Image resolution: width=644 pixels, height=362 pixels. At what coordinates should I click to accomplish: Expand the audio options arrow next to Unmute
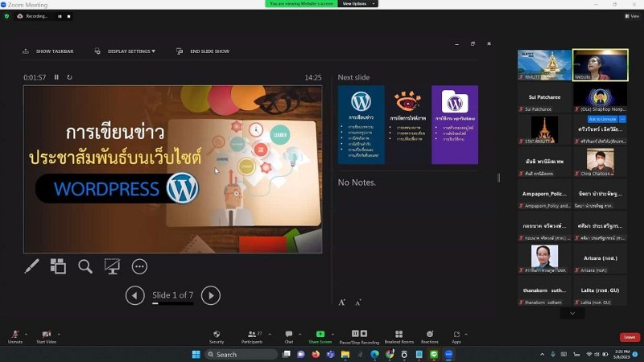27,334
